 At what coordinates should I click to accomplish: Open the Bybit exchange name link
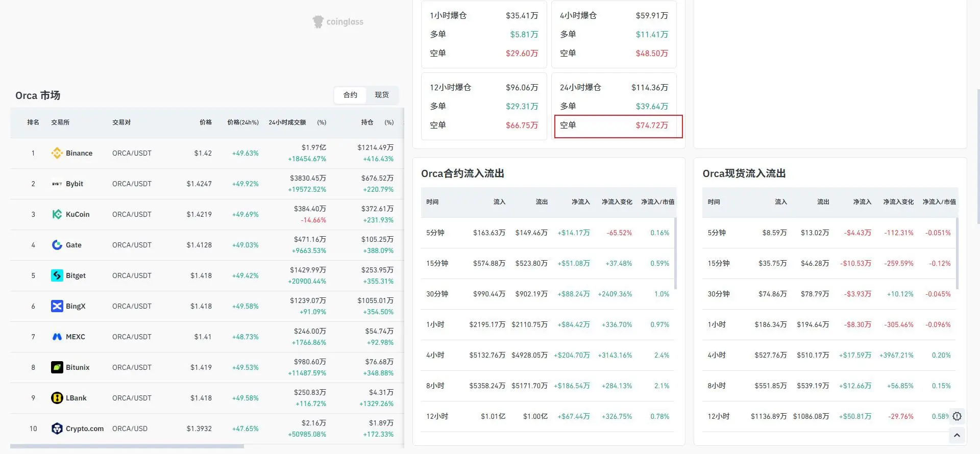pos(75,184)
